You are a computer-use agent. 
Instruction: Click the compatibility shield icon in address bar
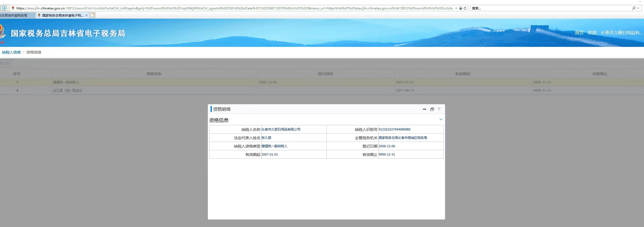click(4, 8)
